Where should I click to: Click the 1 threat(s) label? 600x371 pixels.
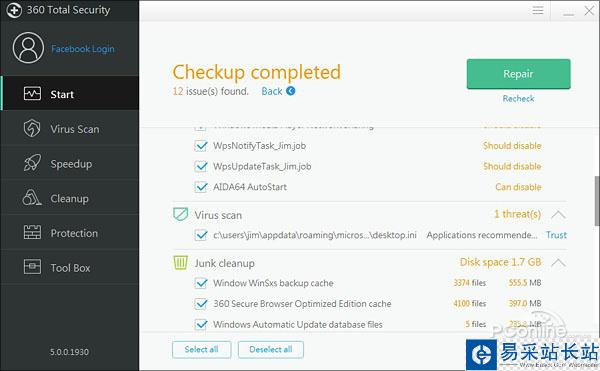(517, 214)
